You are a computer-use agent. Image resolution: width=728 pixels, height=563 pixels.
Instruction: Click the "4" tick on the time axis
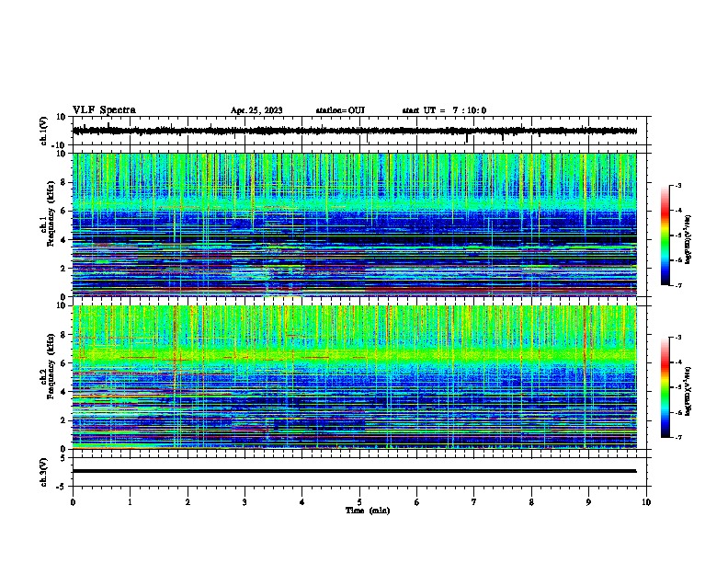[302, 502]
